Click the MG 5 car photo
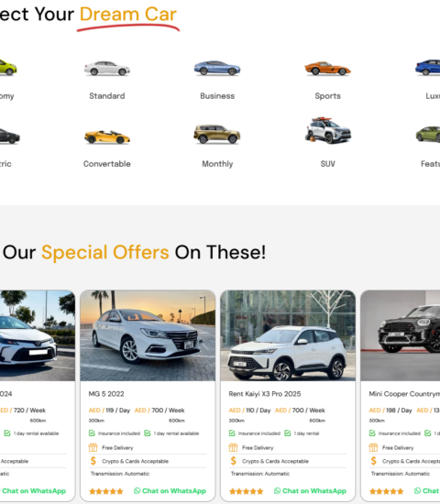 (x=148, y=335)
